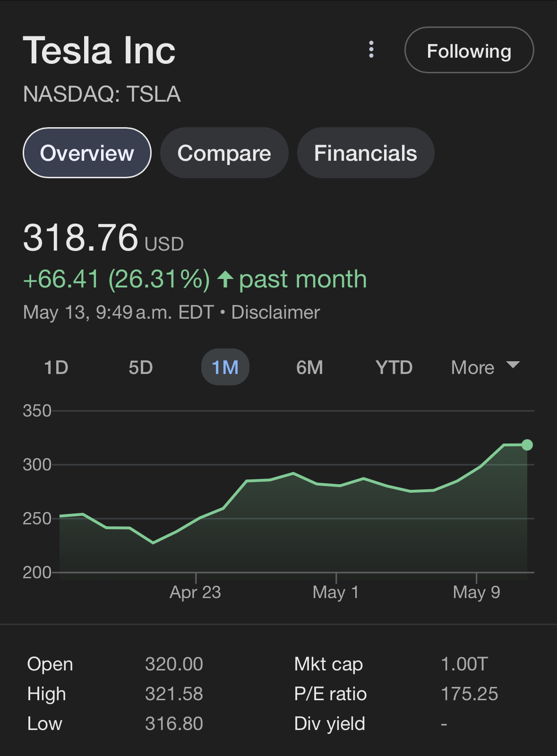The height and width of the screenshot is (756, 557).
Task: Open the Financials tab
Action: (366, 153)
